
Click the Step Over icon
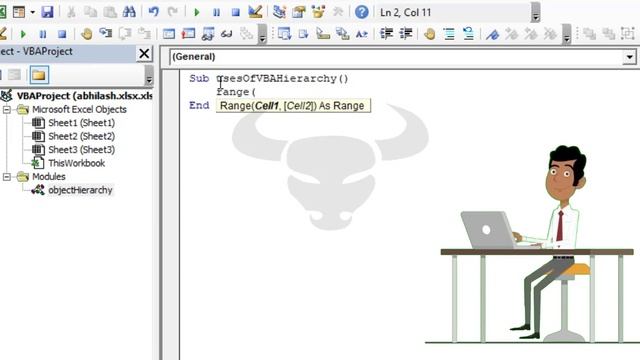coord(125,33)
